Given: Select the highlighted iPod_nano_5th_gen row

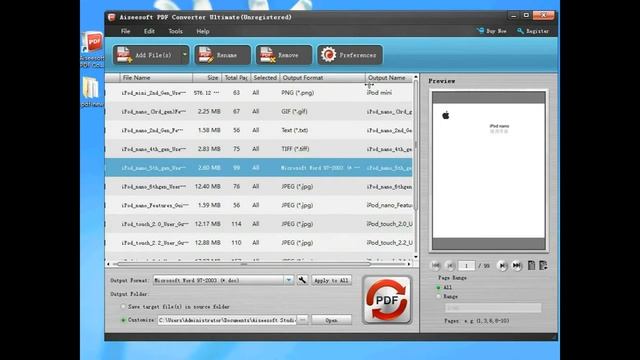Looking at the screenshot, I should (259, 168).
